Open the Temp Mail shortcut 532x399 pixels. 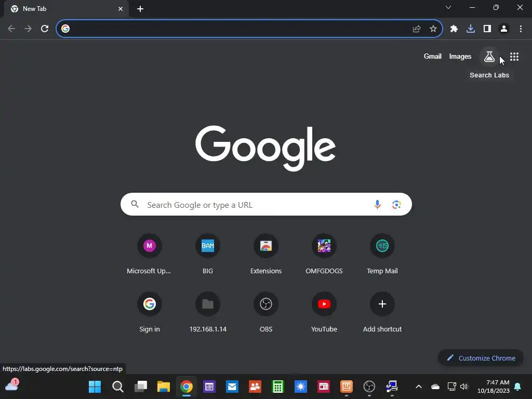[x=382, y=254]
